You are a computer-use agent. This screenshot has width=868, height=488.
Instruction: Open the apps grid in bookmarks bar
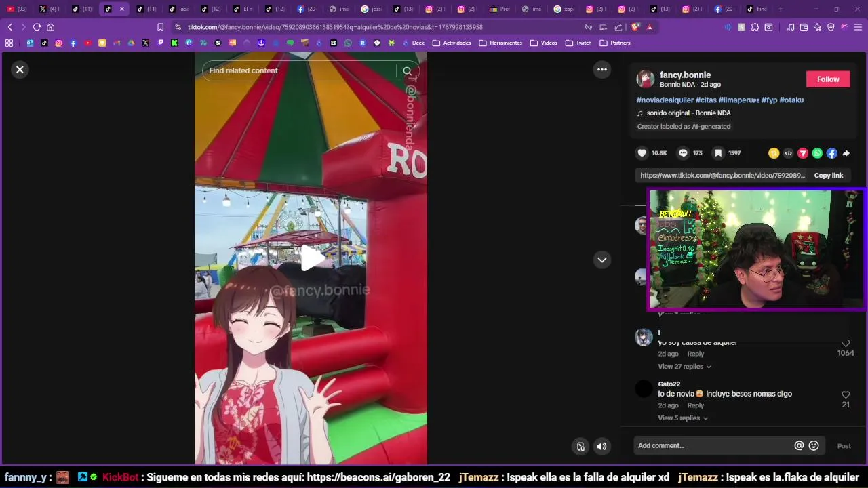pos(9,43)
